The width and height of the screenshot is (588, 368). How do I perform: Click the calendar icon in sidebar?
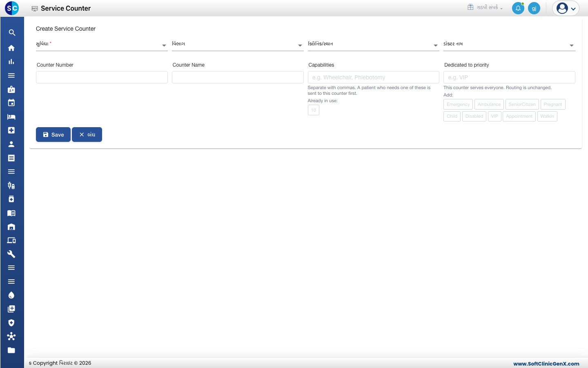11,103
